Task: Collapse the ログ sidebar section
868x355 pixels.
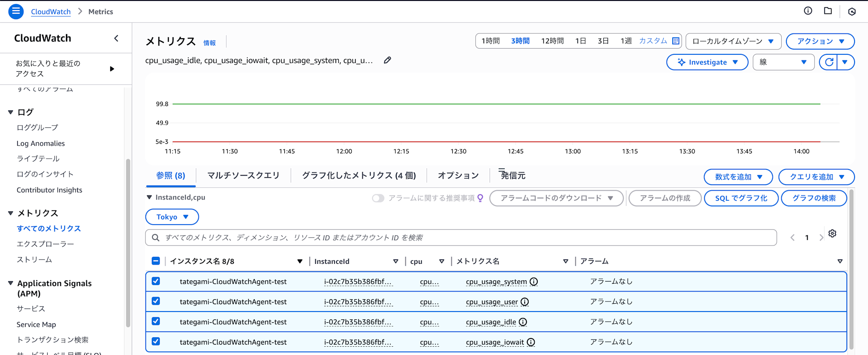Action: (10, 112)
